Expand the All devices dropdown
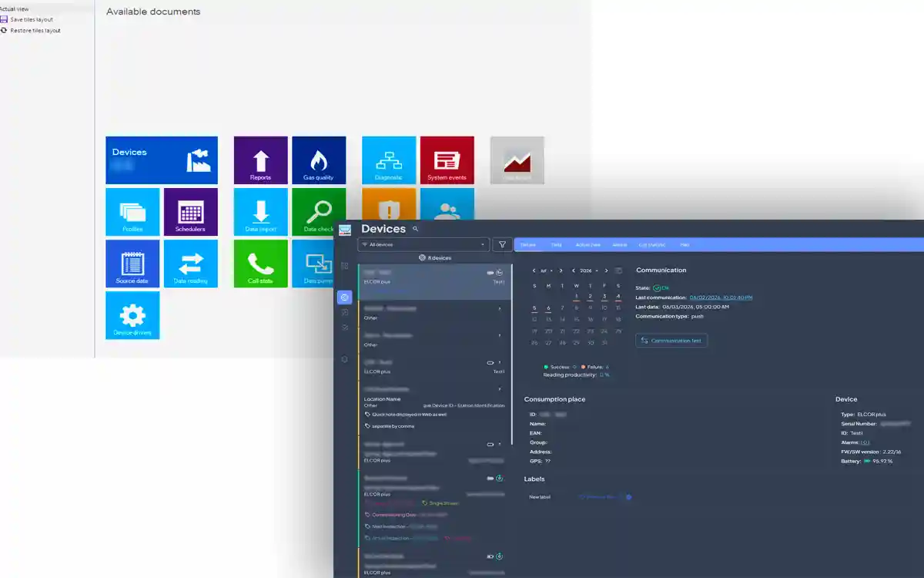The width and height of the screenshot is (924, 578). tap(423, 244)
